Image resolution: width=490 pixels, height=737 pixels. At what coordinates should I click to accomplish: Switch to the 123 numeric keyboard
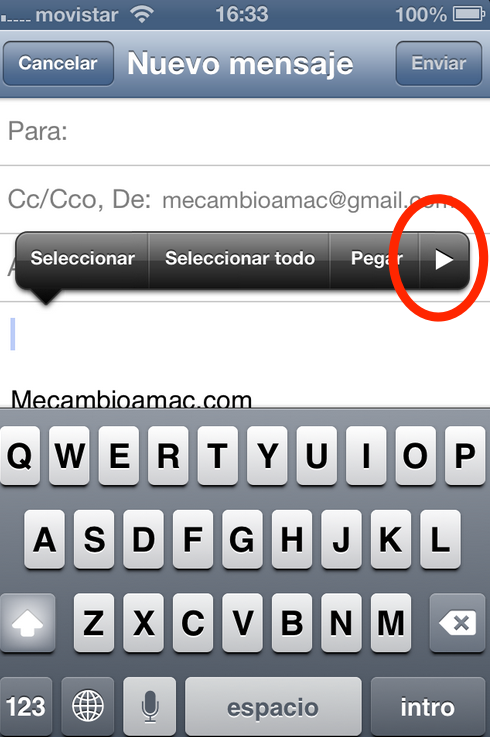[26, 706]
